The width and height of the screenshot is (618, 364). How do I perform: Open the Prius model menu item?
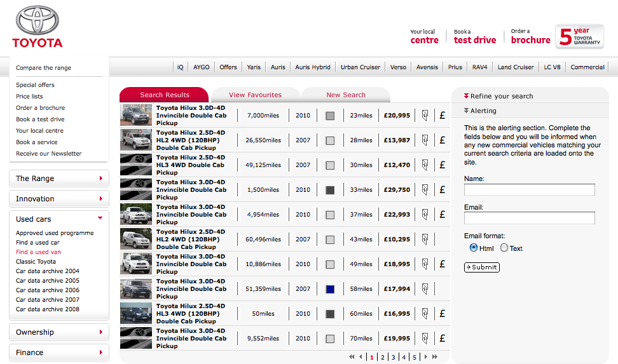[455, 67]
